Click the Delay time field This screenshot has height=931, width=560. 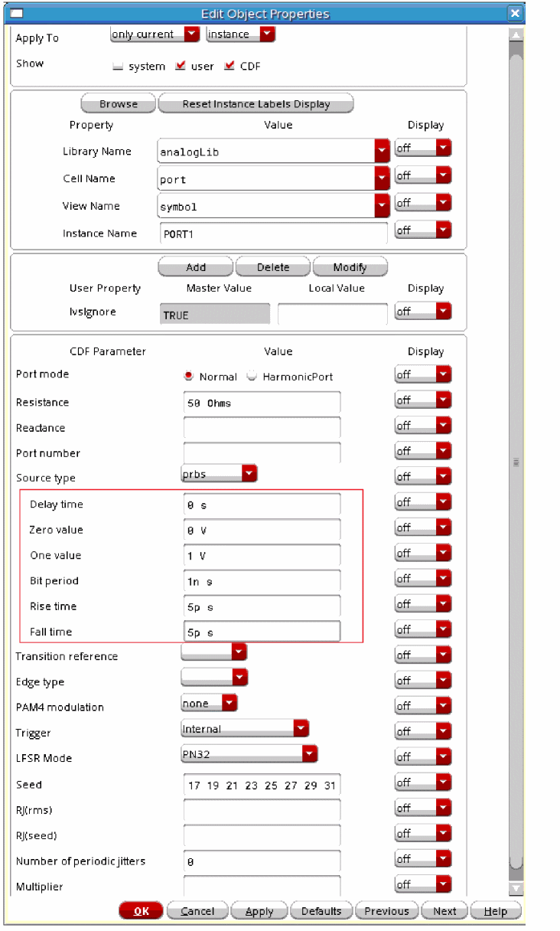tap(262, 505)
